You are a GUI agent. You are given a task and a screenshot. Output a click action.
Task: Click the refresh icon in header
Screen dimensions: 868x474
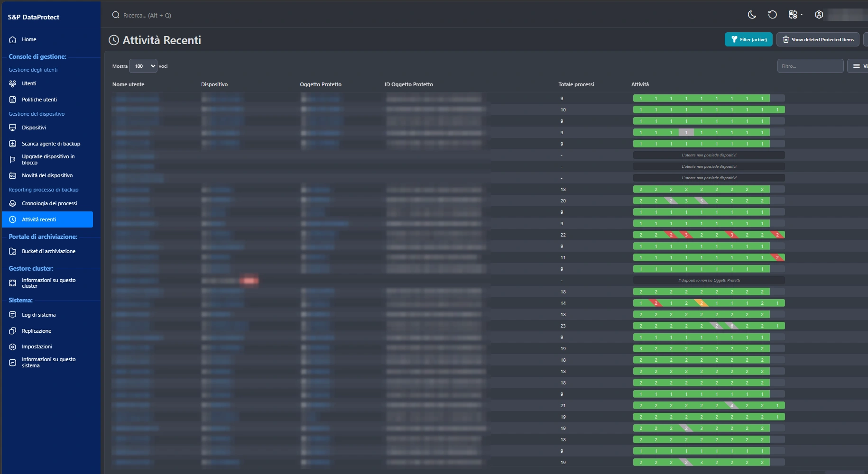pos(772,15)
